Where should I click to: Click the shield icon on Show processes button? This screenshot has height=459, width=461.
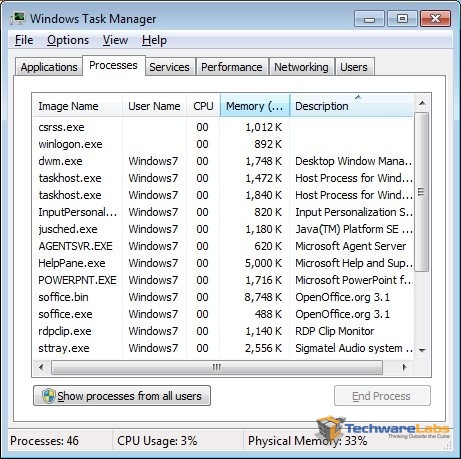(x=49, y=396)
